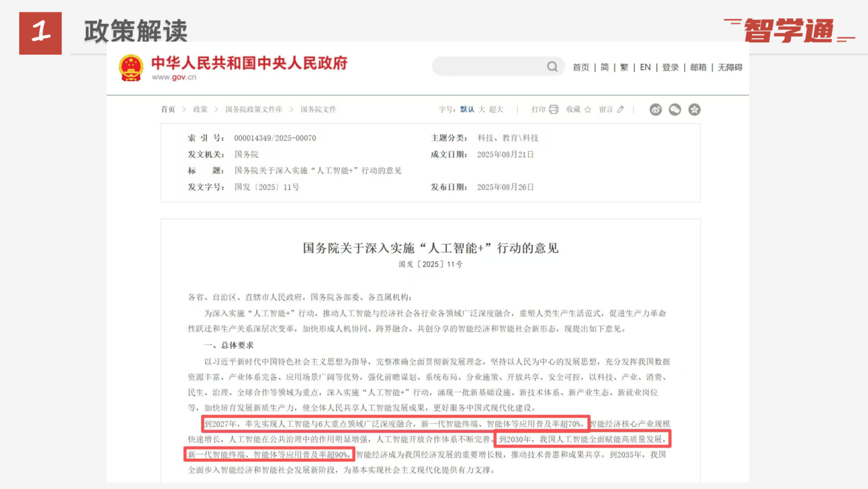Click the 成文日期 field label
The width and height of the screenshot is (868, 489).
[x=449, y=154]
